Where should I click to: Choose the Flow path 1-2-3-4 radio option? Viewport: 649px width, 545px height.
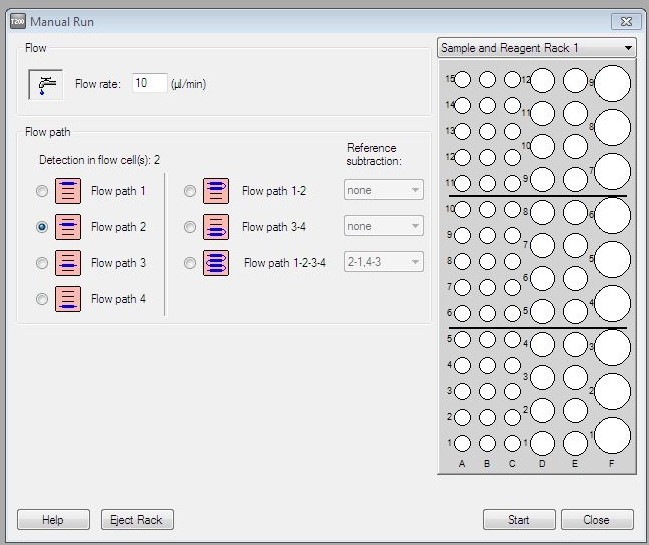[x=190, y=263]
